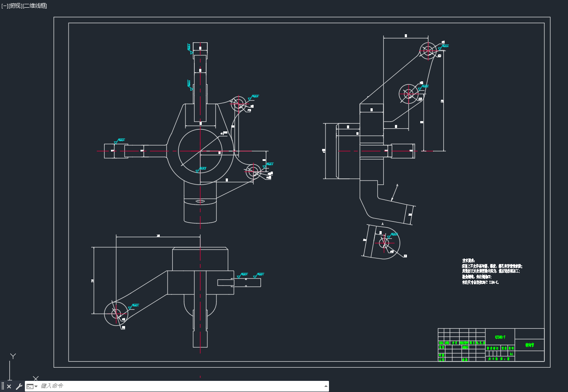Viewport: 568px width, 392px height.
Task: Open the [-] viewport controls menu
Action: 4,6
